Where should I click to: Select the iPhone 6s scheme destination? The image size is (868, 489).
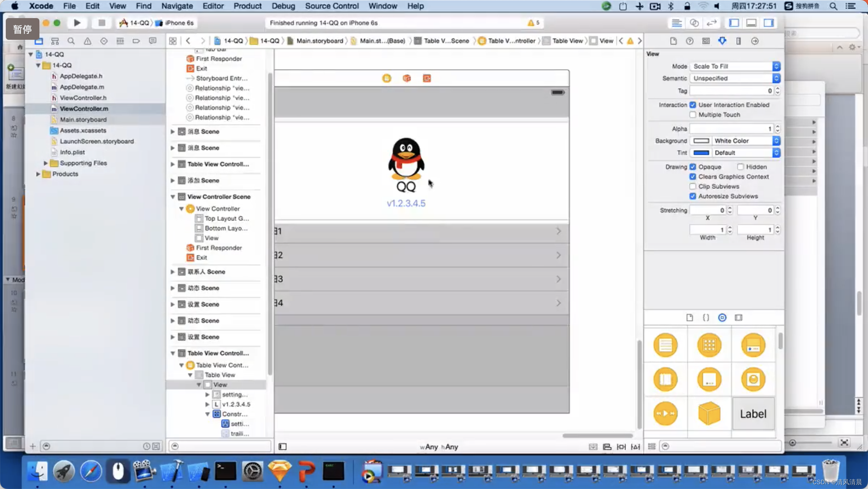pyautogui.click(x=175, y=23)
